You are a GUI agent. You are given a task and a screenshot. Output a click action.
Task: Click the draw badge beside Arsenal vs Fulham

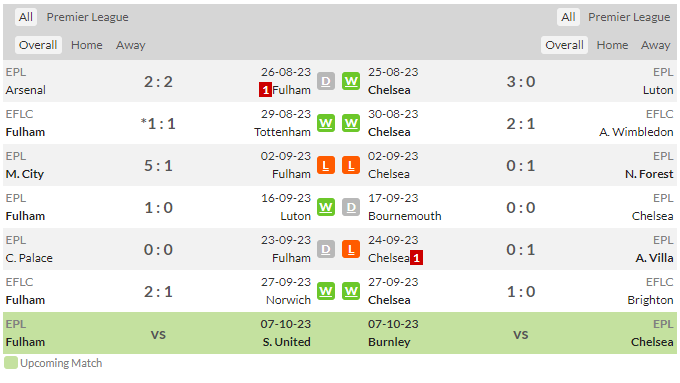(326, 81)
